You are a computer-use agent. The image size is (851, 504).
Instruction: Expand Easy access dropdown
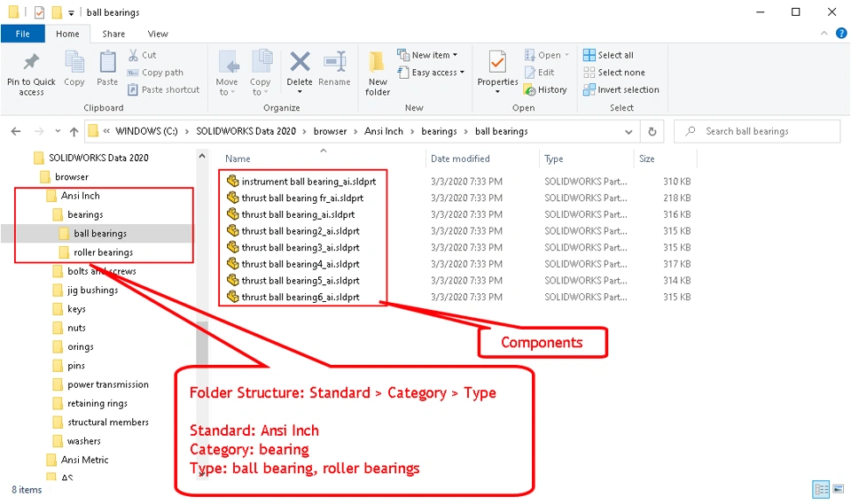(462, 72)
